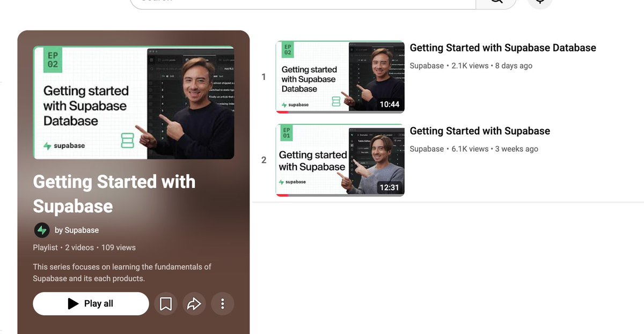Screen dimensions: 644x334
Task: Open the large playlist cover thumbnail
Action: point(134,102)
